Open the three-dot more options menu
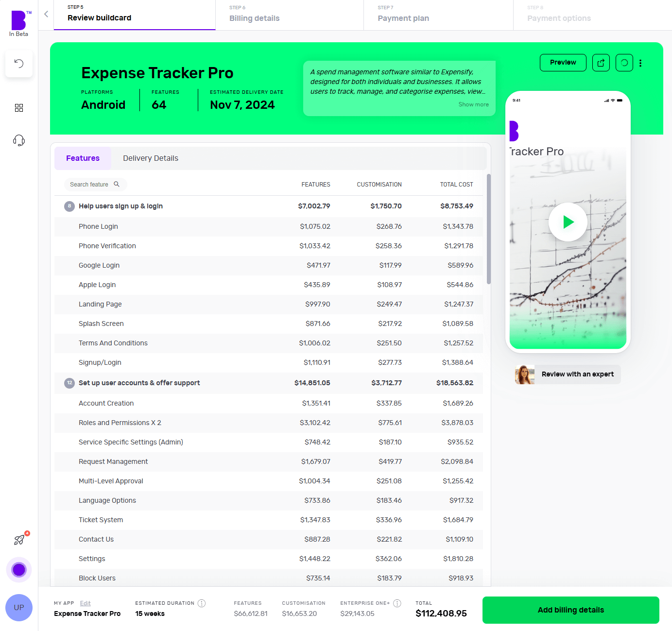 (640, 63)
